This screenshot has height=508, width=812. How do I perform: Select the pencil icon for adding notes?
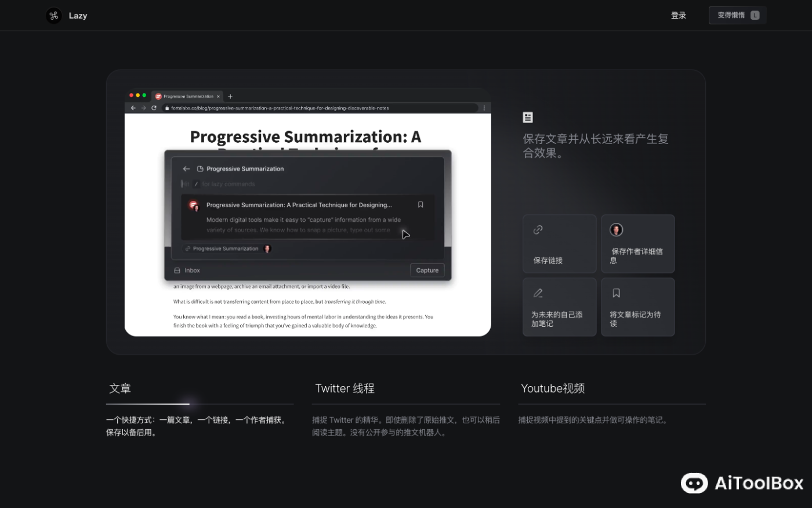click(x=538, y=293)
